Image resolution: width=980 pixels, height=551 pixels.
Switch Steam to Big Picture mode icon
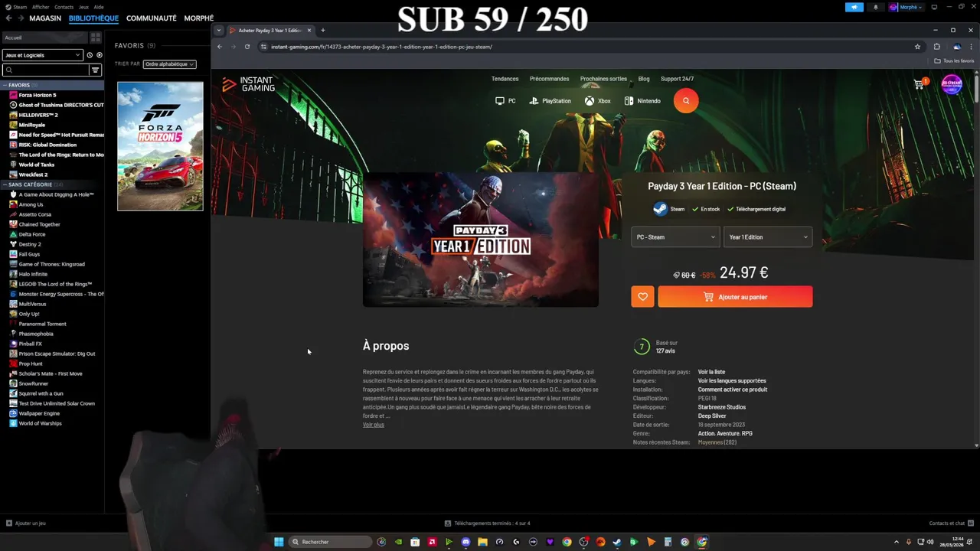tap(934, 7)
